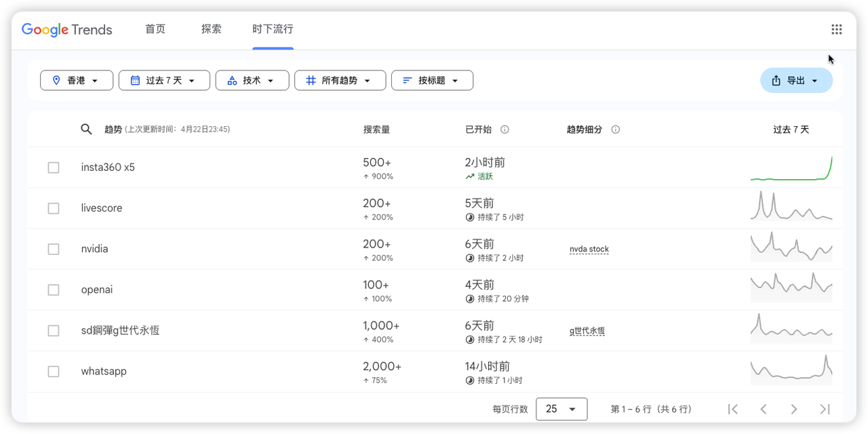The image size is (868, 434).
Task: Open the g世代永恆 breakdown link
Action: point(587,331)
